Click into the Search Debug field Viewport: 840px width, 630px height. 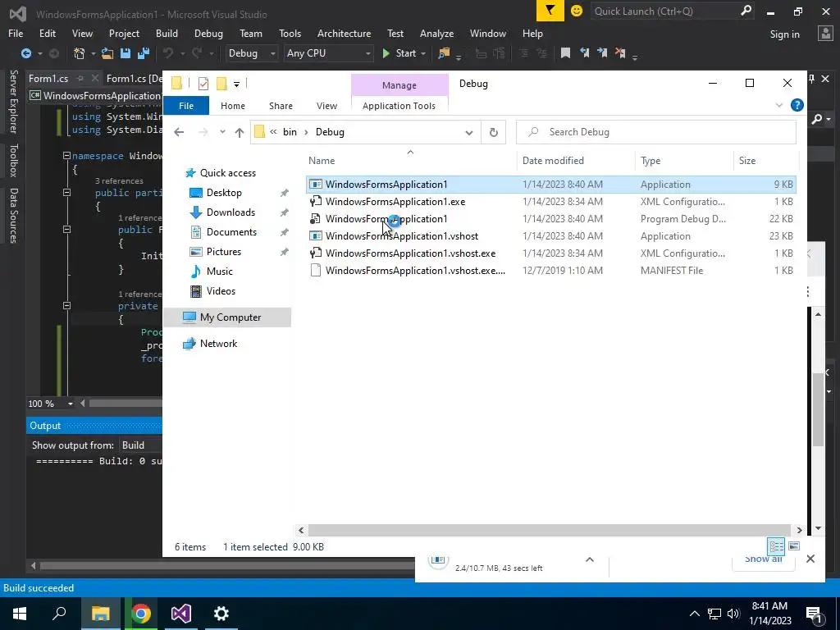[x=656, y=132]
